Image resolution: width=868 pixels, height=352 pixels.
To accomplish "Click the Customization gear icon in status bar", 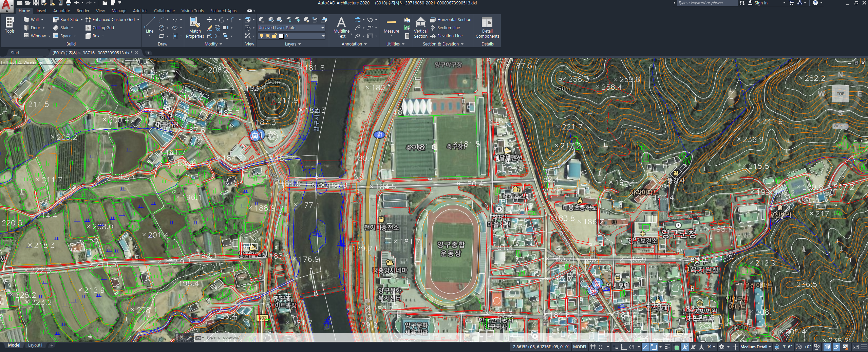I will coord(722,347).
